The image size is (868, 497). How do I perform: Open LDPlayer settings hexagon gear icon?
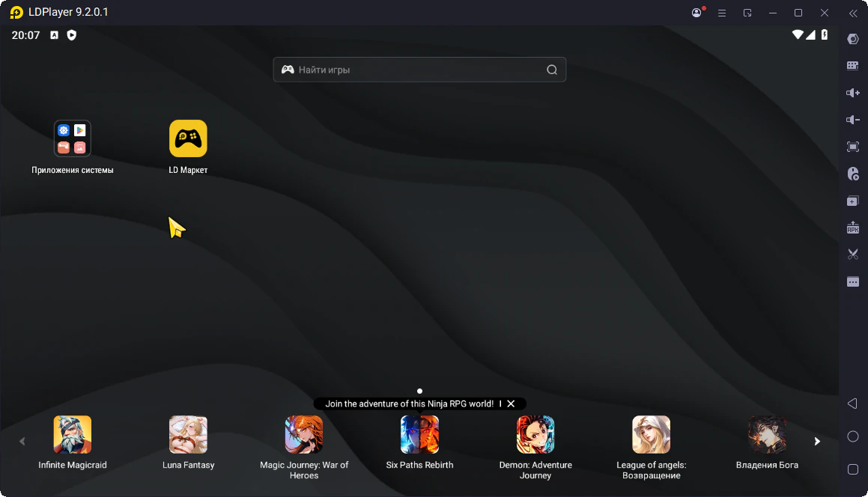click(852, 39)
